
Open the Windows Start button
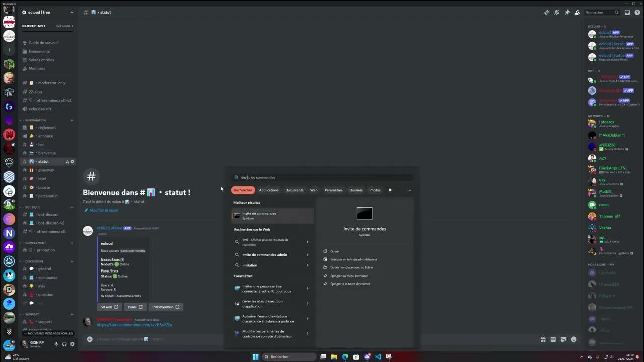point(255,357)
